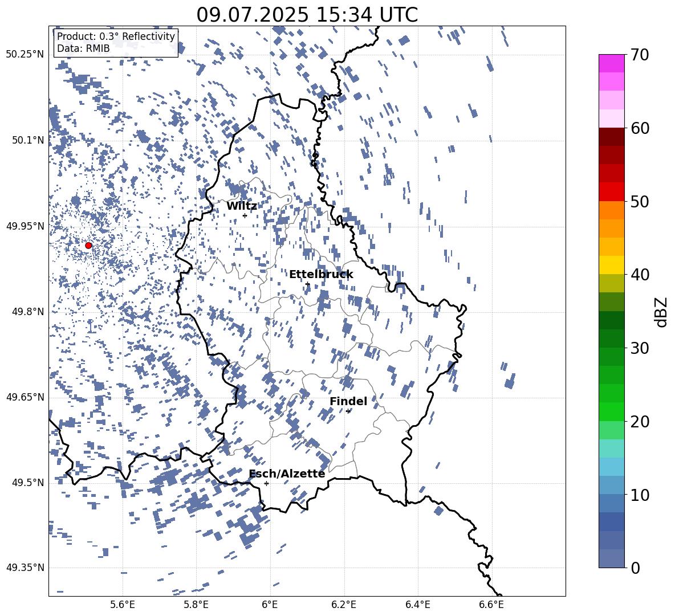Viewport: 675px width, 616px height.
Task: Click the dark red colorbar segment below 60
Action: coord(612,137)
